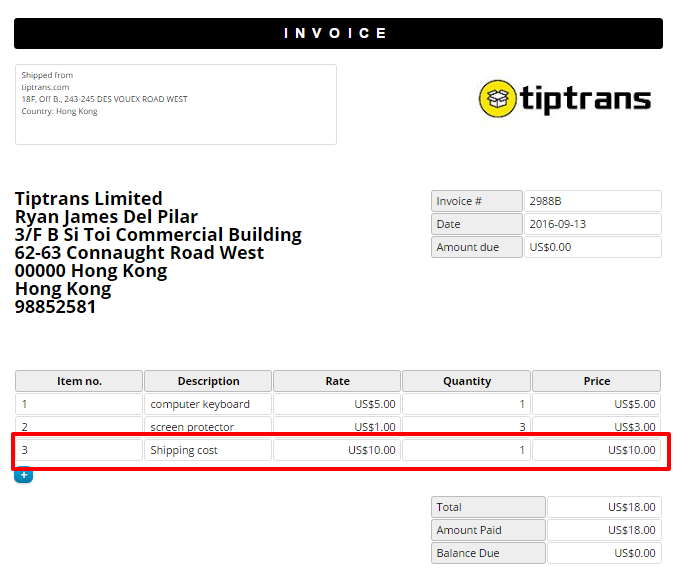Click price US$3.00 in screen protector row
679x583 pixels.
tap(596, 426)
